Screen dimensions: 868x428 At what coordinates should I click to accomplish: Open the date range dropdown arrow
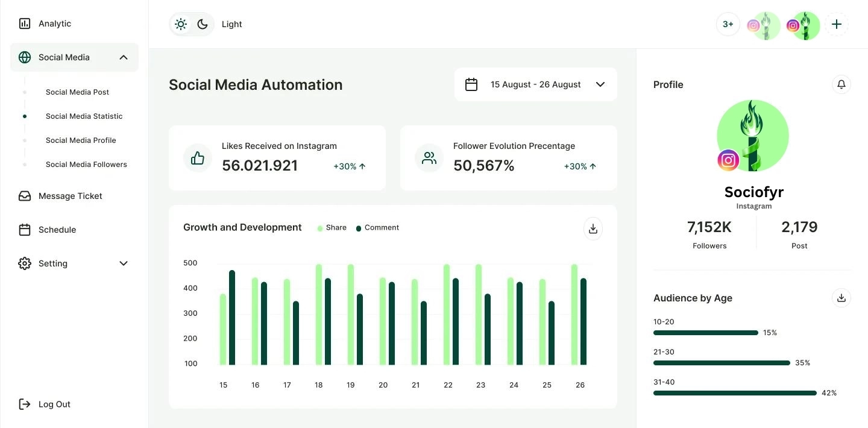(600, 84)
